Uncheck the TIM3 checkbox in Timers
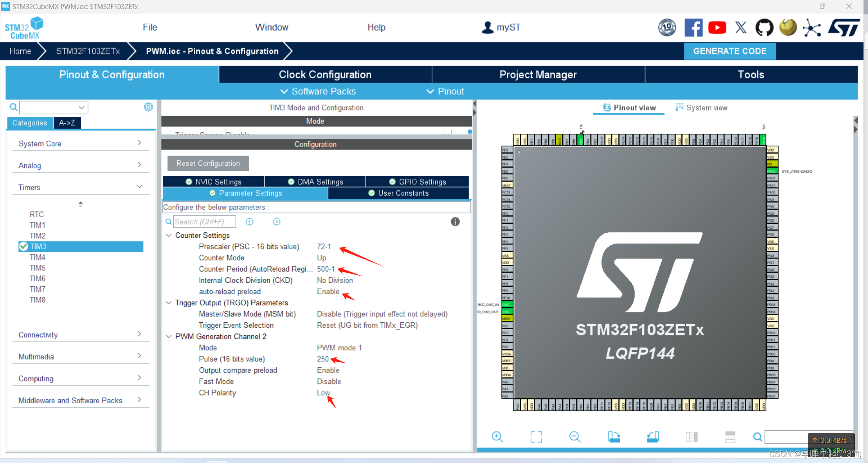 click(24, 246)
